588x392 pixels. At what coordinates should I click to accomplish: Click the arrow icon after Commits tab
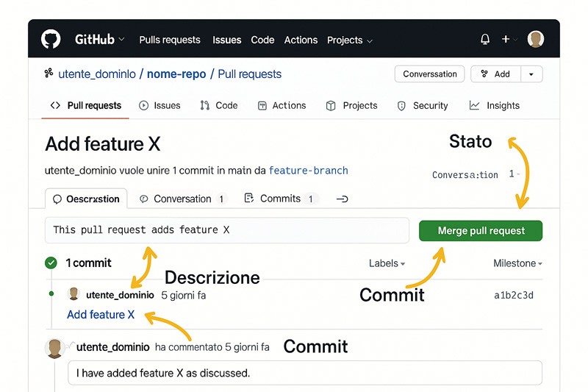point(342,199)
